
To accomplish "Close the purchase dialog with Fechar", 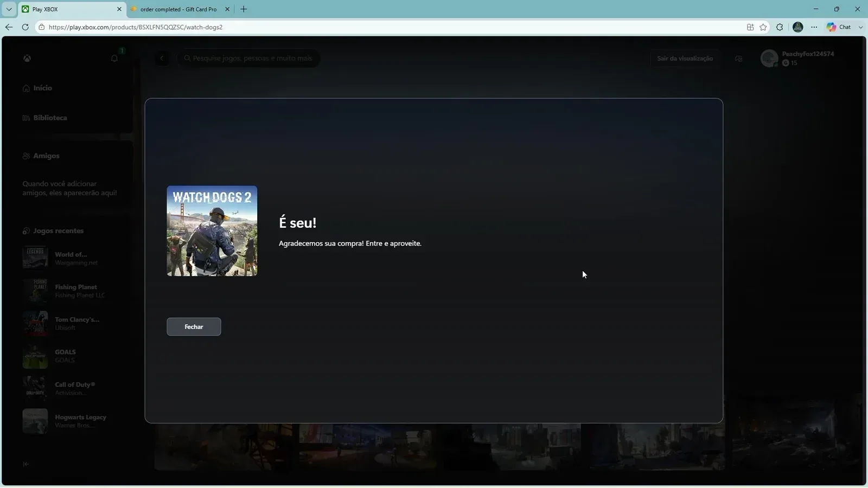I will click(194, 326).
